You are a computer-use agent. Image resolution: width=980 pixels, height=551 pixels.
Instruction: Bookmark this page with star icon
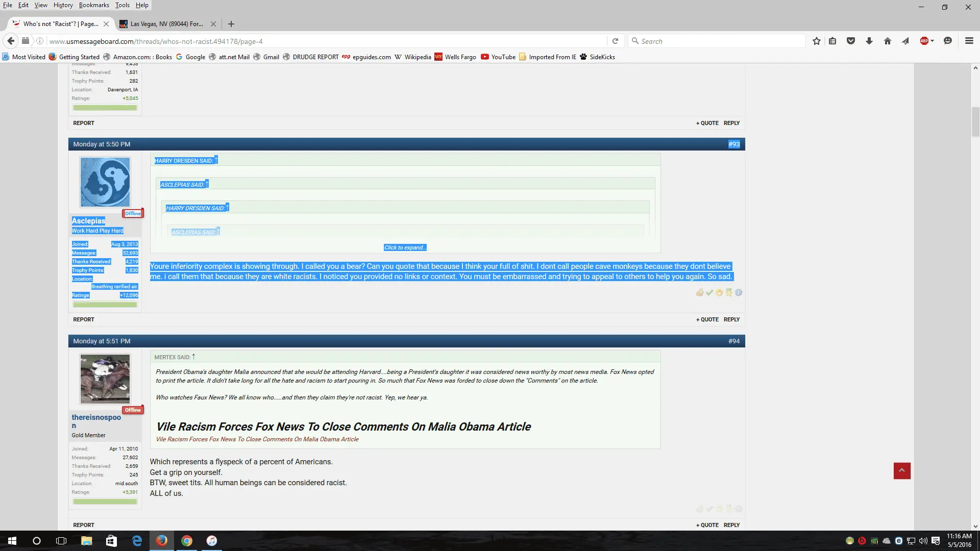tap(817, 41)
